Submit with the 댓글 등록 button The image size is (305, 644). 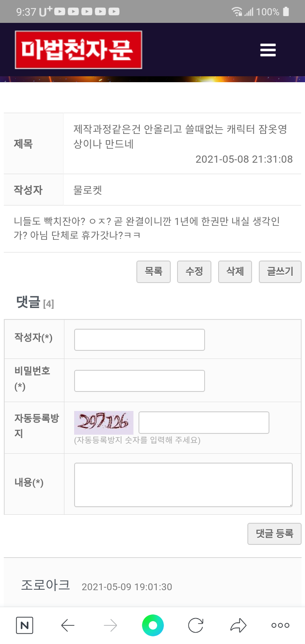click(x=274, y=534)
